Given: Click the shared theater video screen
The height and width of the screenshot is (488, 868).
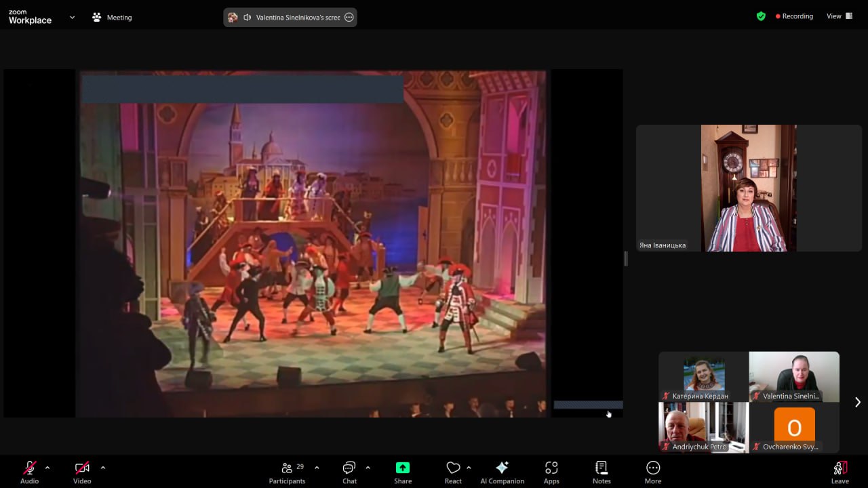Looking at the screenshot, I should (x=313, y=243).
